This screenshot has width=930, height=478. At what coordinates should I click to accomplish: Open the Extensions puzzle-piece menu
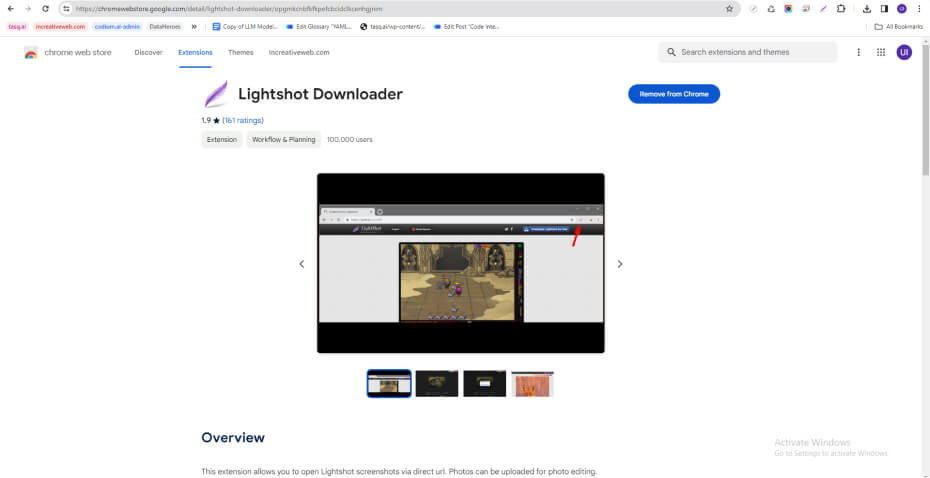[841, 9]
